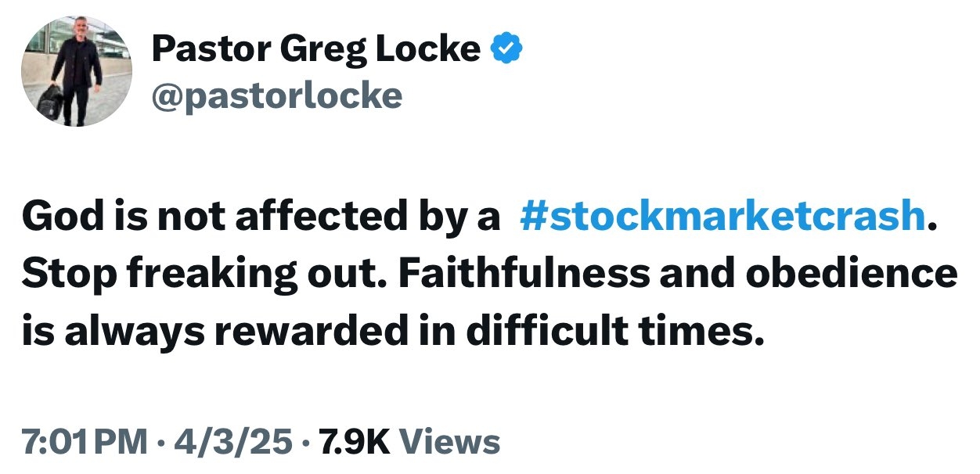The width and height of the screenshot is (980, 474).
Task: Click the blue verified checkmark badge
Action: click(x=506, y=50)
